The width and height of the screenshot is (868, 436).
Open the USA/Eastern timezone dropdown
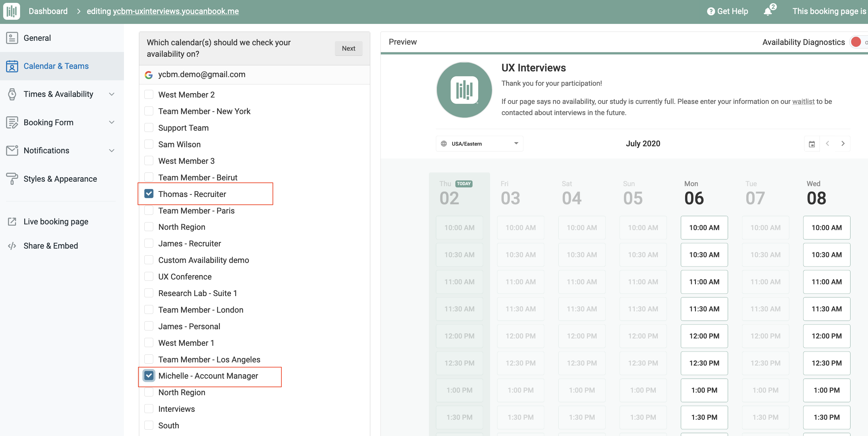click(479, 144)
